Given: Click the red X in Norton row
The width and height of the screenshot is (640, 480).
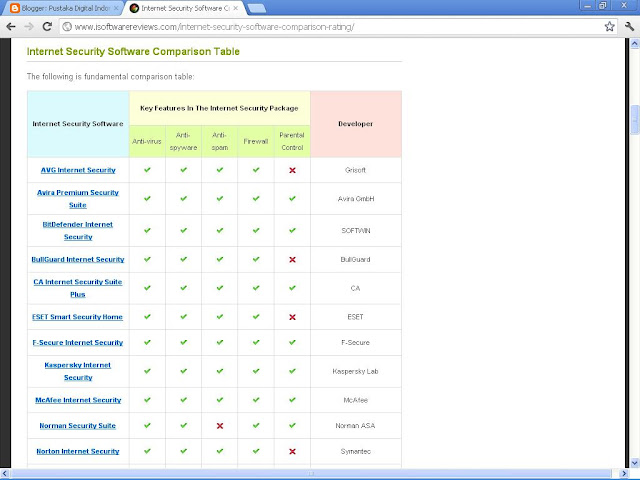Looking at the screenshot, I should tap(292, 451).
